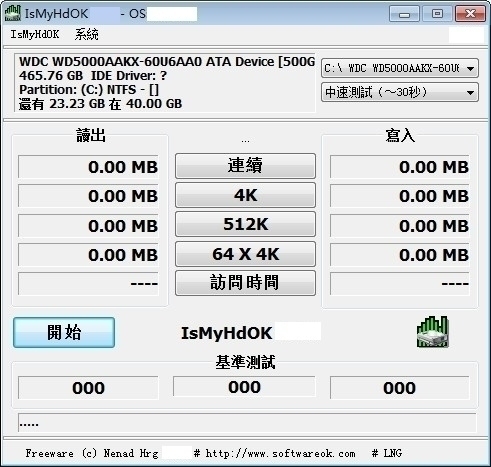Screen dimensions: 491x467
Task: Click the IsMyHdOK title bar app icon
Action: tap(12, 13)
